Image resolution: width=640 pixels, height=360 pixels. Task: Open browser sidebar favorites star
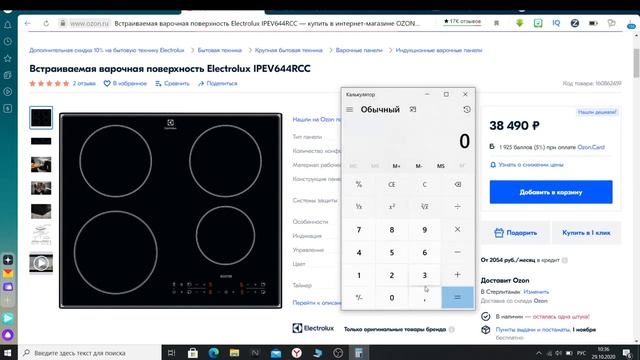[x=8, y=58]
